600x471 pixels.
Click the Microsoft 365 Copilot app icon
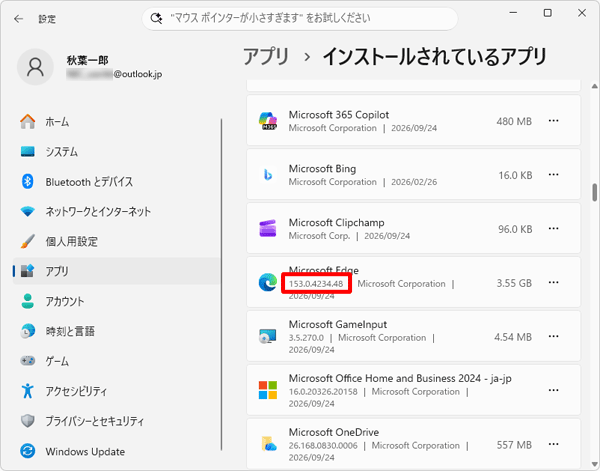click(268, 121)
